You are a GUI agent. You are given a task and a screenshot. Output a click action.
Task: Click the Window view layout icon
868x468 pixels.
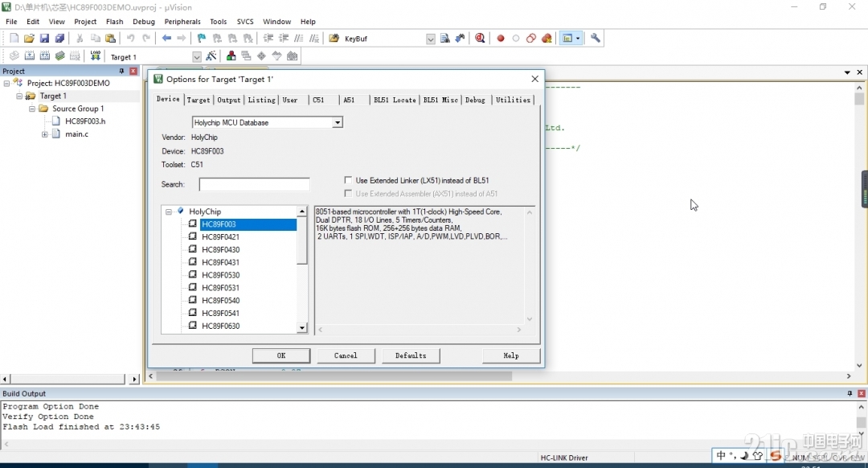click(567, 39)
